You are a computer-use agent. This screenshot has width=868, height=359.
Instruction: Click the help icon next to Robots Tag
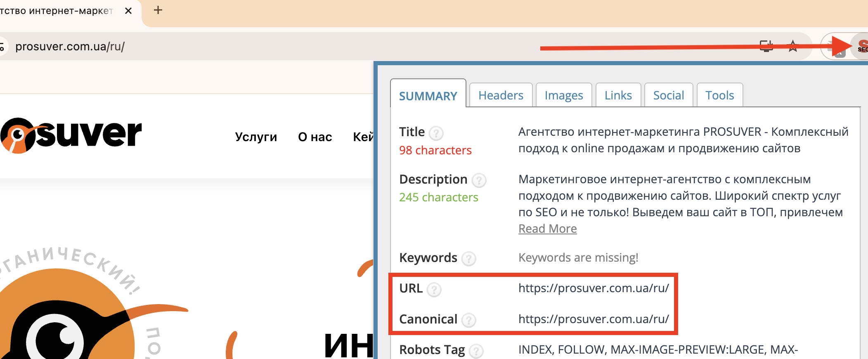[x=476, y=351]
